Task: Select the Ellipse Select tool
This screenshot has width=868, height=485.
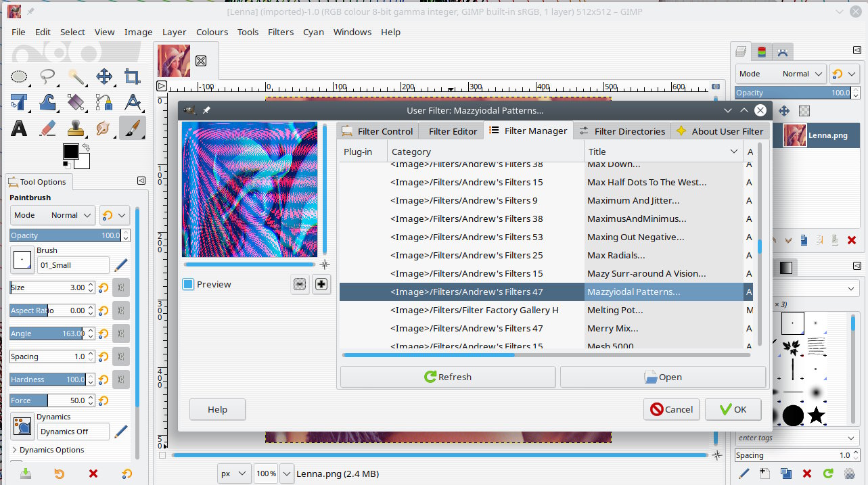Action: click(x=19, y=76)
